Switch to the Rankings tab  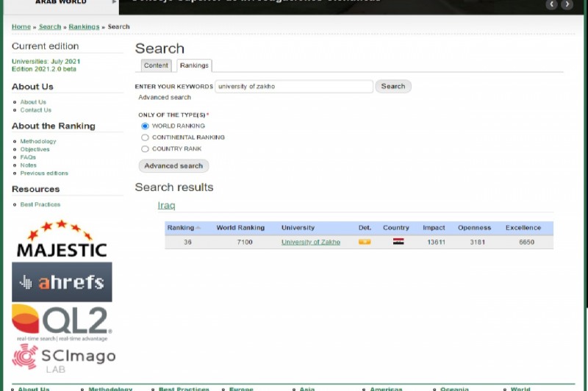tap(194, 65)
